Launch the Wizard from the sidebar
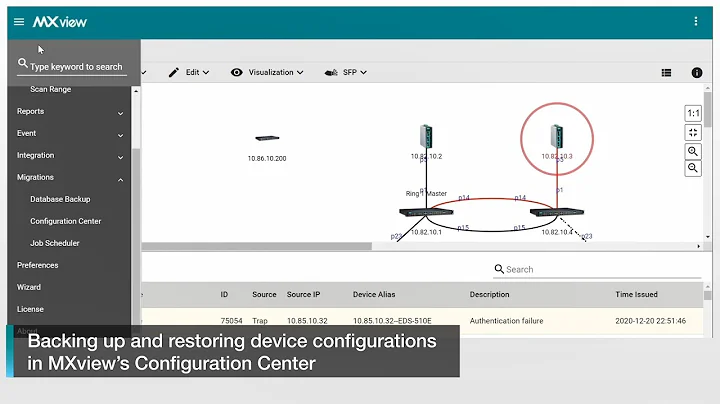Image resolution: width=720 pixels, height=404 pixels. [29, 287]
